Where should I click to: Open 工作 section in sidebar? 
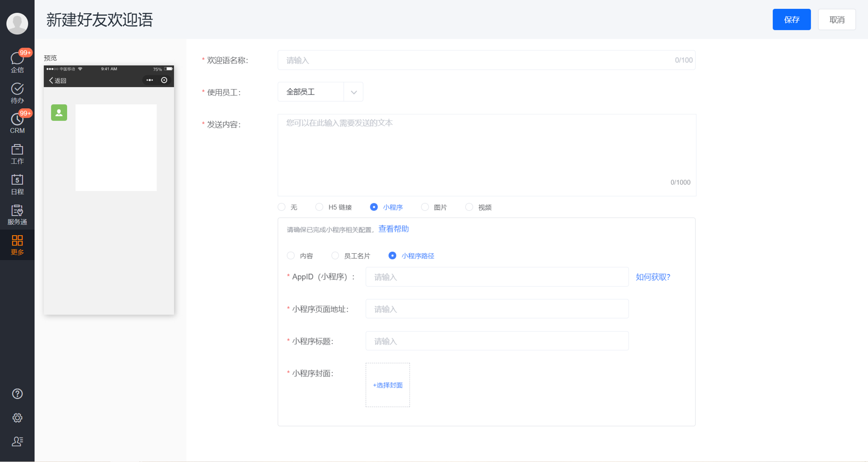[17, 154]
